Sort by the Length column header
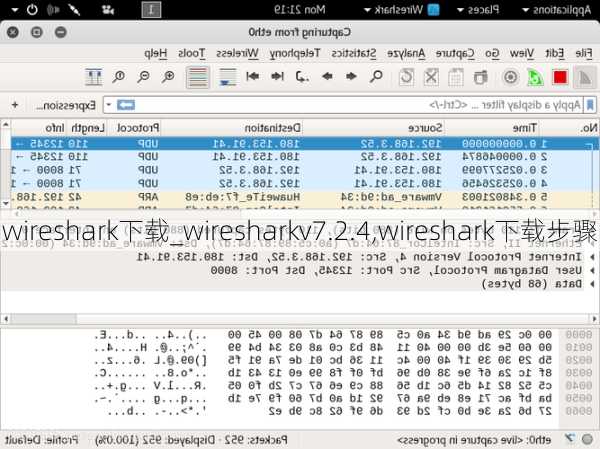The height and width of the screenshot is (449, 600). [87, 127]
